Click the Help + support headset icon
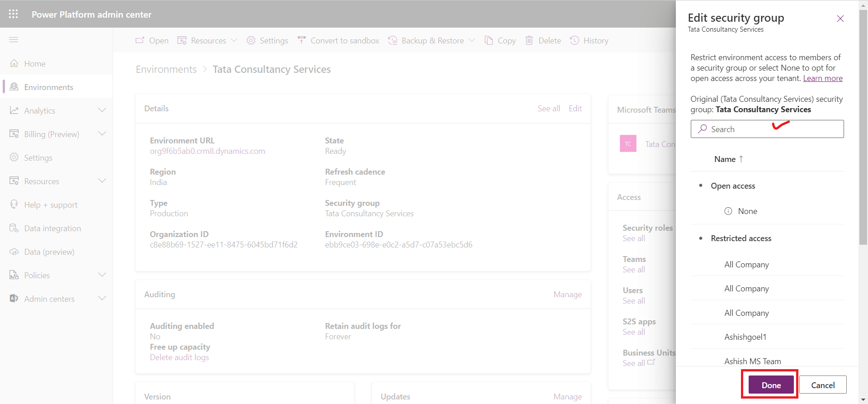The height and width of the screenshot is (404, 868). click(x=14, y=204)
